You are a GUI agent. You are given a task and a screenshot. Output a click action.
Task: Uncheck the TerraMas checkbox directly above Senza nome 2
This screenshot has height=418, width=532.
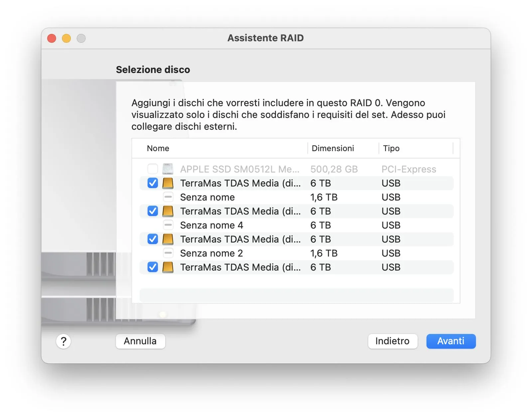tap(153, 239)
